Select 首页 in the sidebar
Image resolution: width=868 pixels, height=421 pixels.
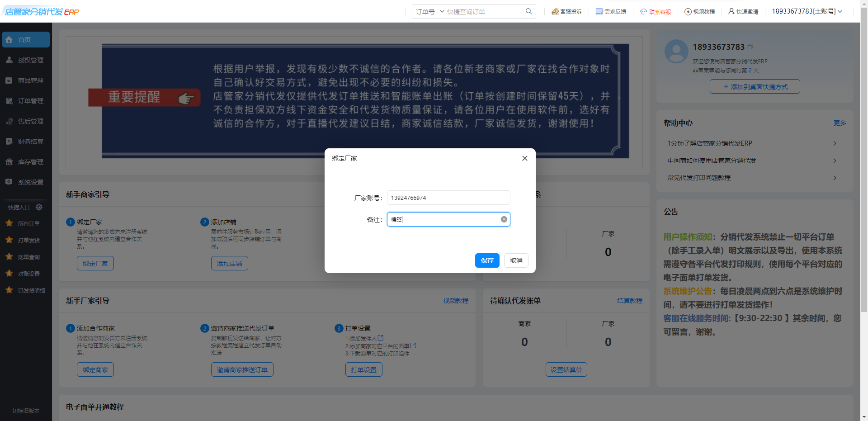tap(26, 39)
